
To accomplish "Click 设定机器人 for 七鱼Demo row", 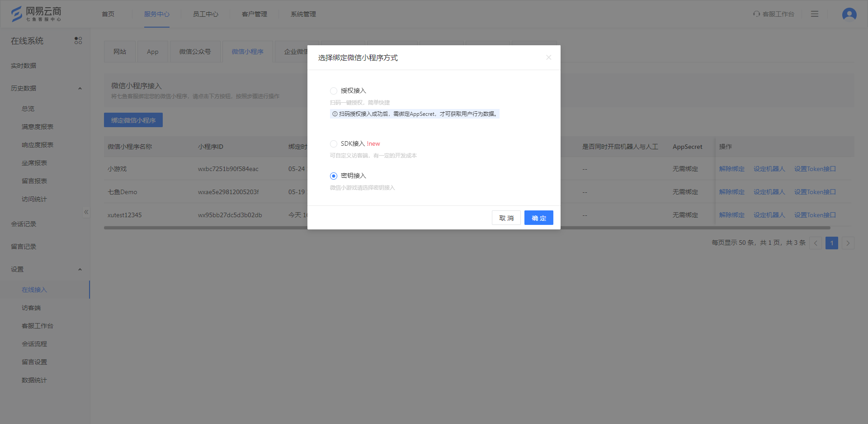I will pyautogui.click(x=769, y=192).
